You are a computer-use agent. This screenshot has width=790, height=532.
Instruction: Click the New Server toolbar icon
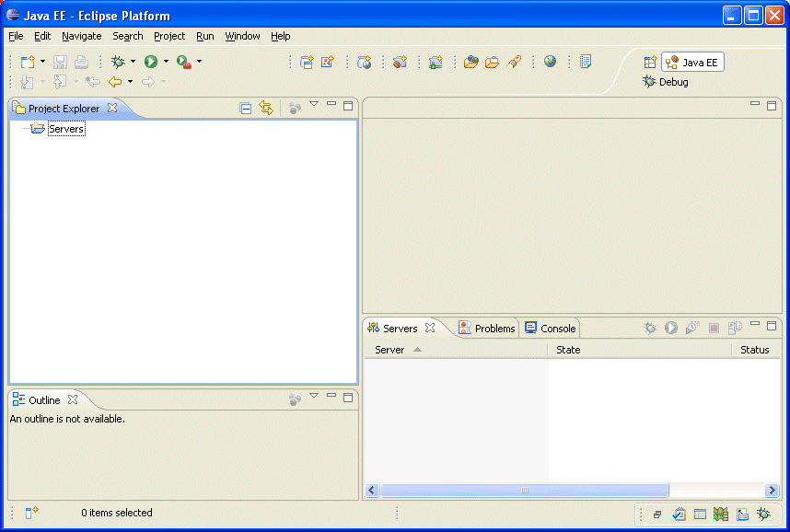(436, 62)
